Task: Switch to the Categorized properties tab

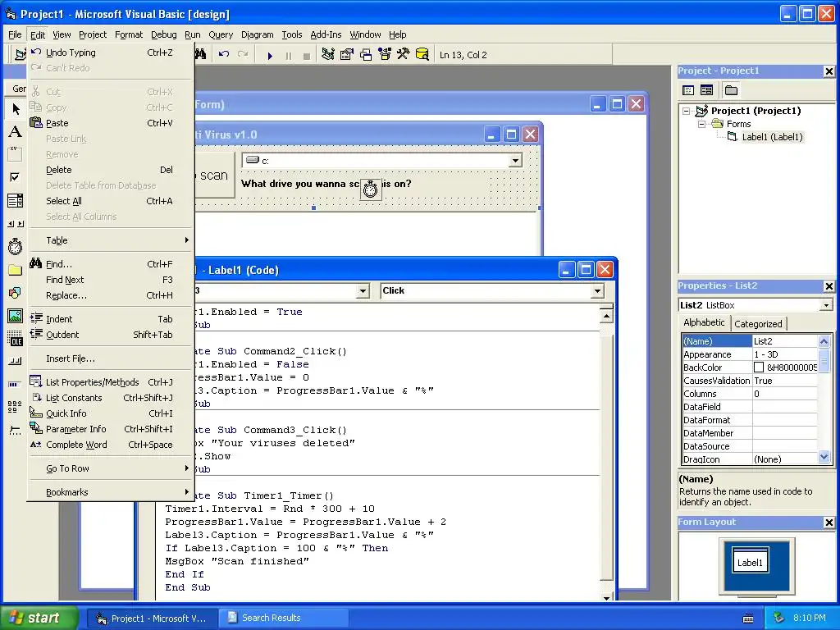Action: pos(758,323)
